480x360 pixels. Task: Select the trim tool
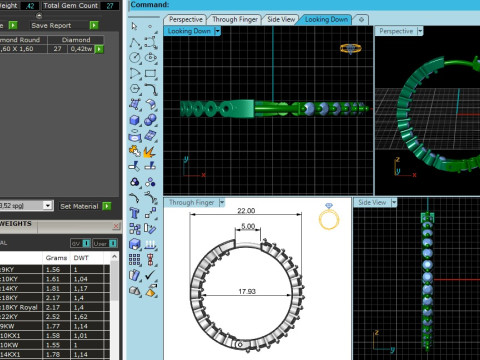pyautogui.click(x=135, y=166)
